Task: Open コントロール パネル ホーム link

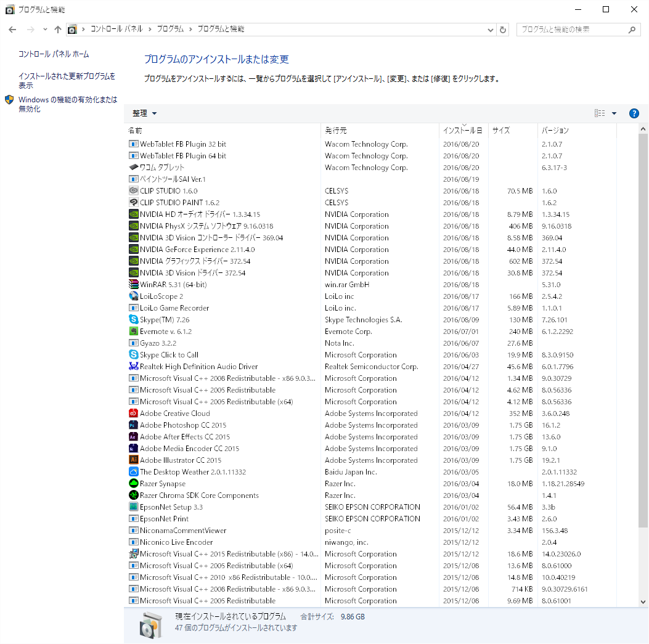Action: click(54, 54)
